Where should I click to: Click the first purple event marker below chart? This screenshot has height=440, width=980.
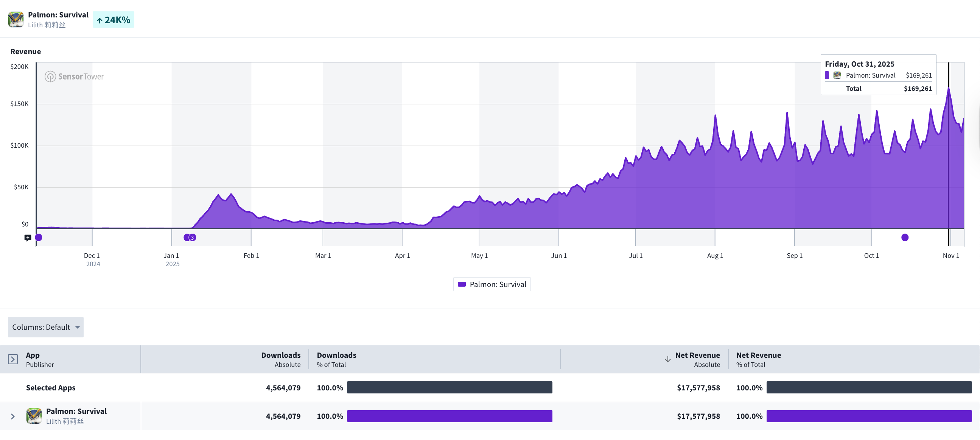[x=39, y=238]
